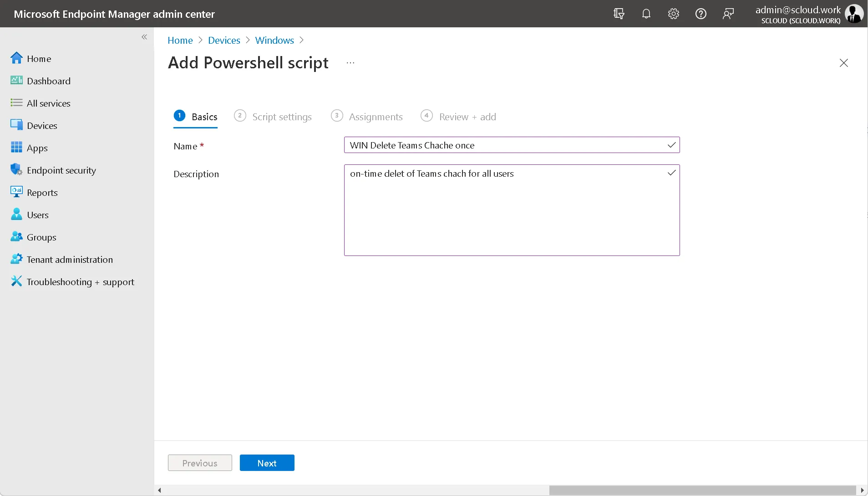Click the Endpoint security shield icon

(x=16, y=169)
